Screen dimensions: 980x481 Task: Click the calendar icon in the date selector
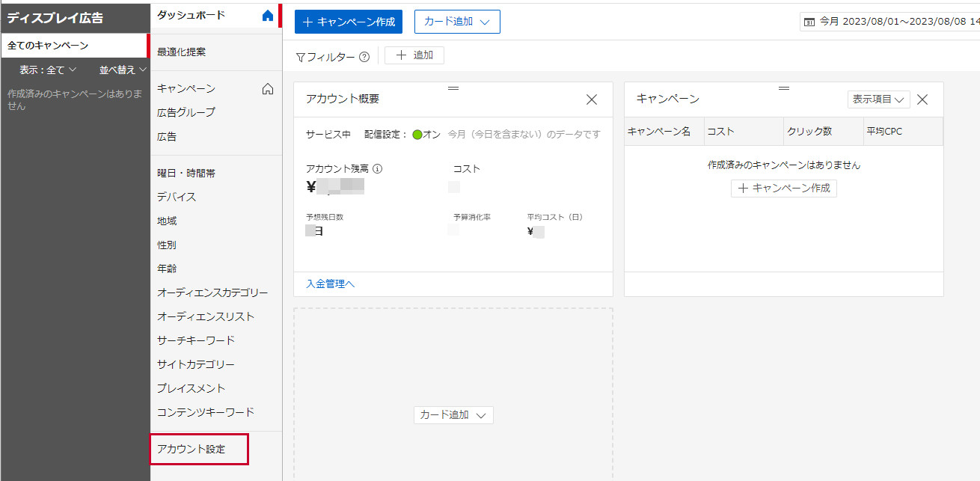809,22
